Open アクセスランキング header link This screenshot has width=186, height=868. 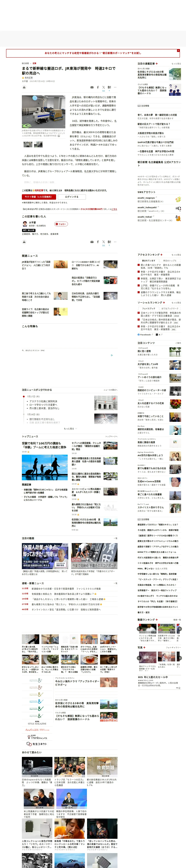150,255
